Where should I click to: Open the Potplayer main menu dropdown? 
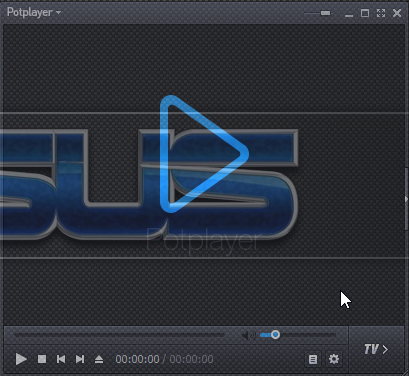[x=34, y=12]
